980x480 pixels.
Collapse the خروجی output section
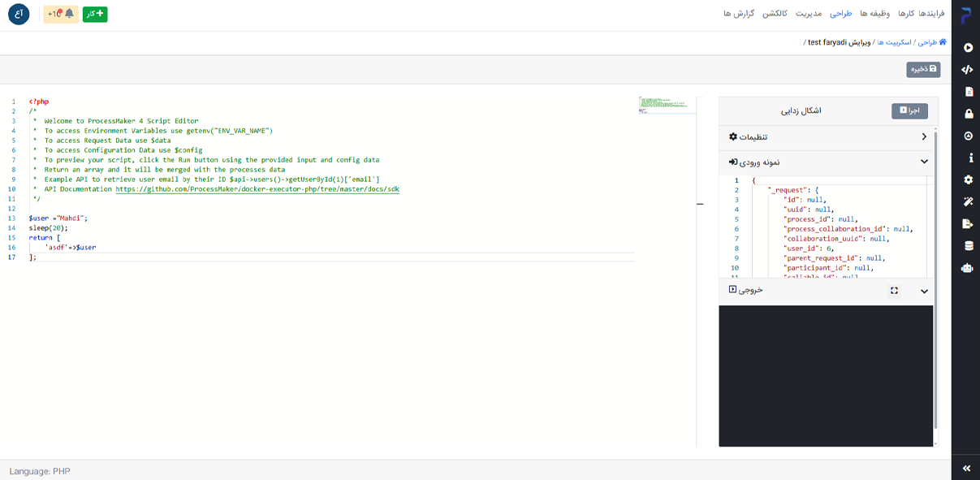tap(924, 291)
